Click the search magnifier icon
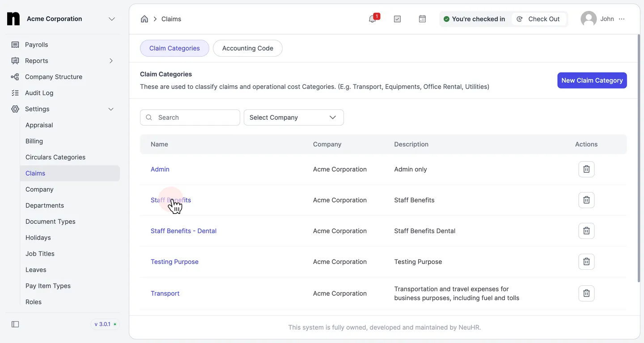This screenshot has width=644, height=343. [x=149, y=117]
